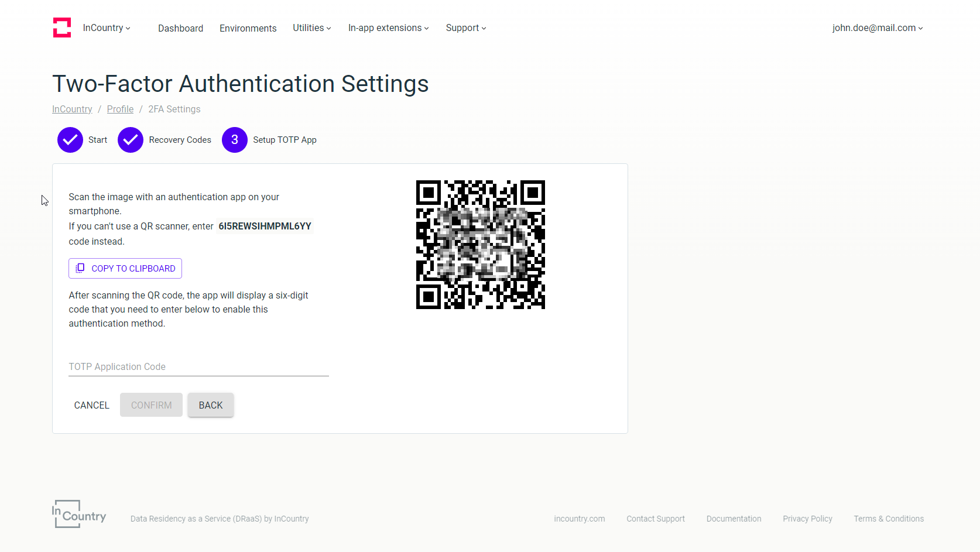Click the InCountry logo in the header
The image size is (980, 552).
[x=62, y=27]
